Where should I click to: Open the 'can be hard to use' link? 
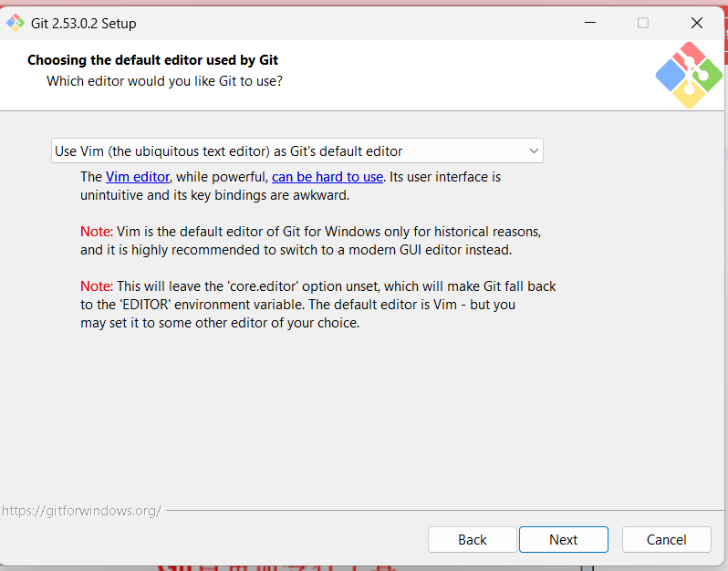tap(328, 177)
